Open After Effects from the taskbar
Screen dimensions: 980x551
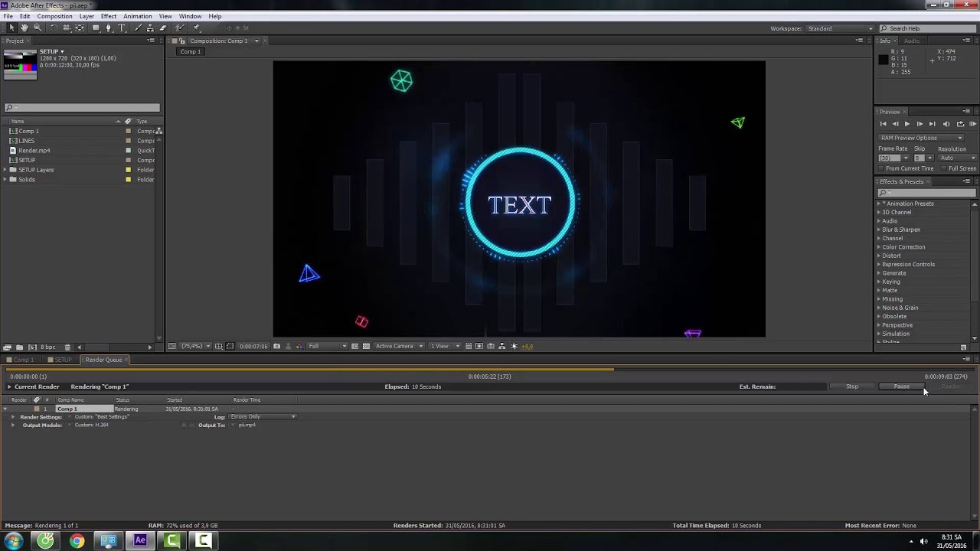tap(139, 541)
